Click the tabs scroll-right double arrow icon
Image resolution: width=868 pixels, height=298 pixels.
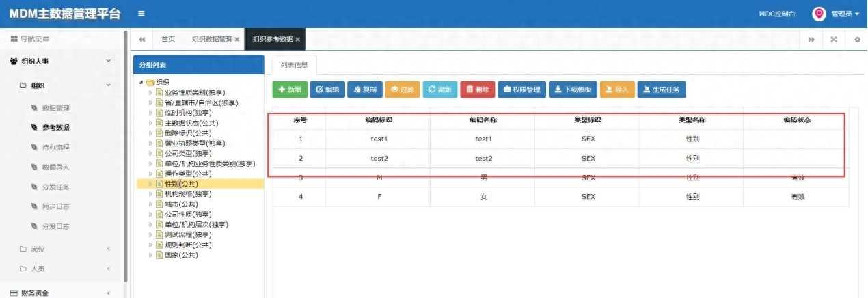point(811,40)
